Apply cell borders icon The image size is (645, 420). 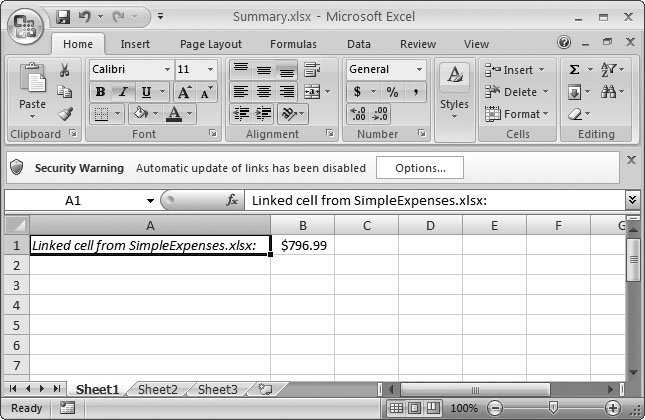tap(101, 114)
